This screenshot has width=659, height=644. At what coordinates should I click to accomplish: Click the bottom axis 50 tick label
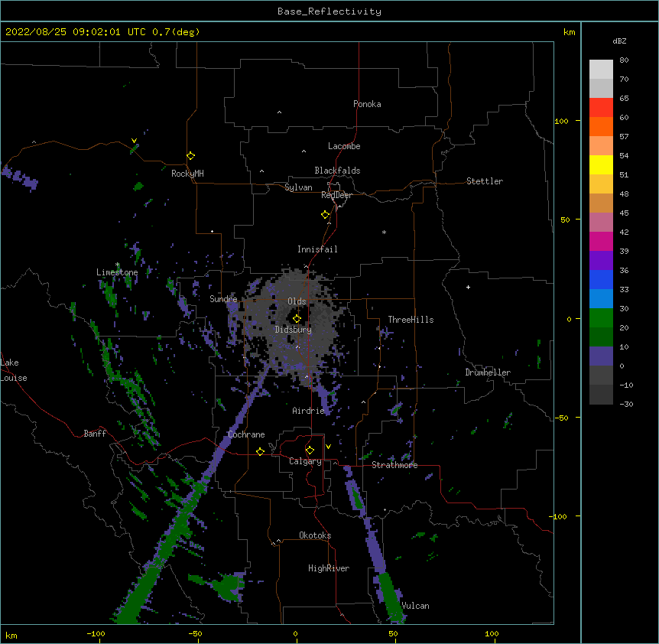393,633
